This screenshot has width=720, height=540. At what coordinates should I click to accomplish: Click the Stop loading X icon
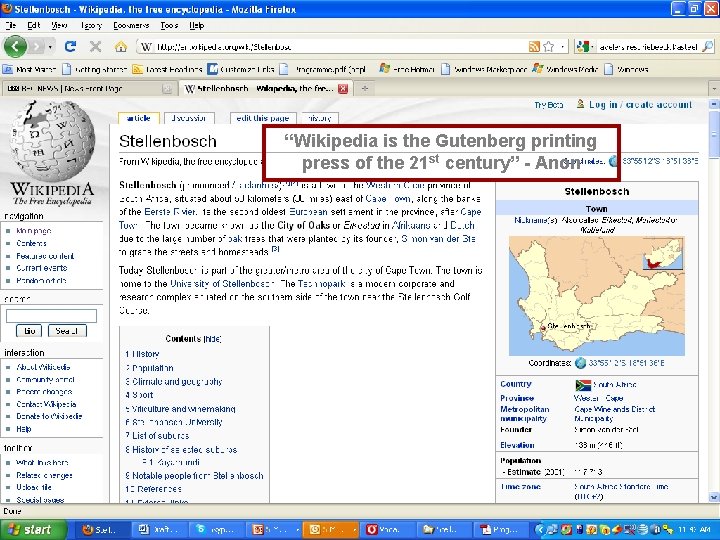click(x=95, y=46)
